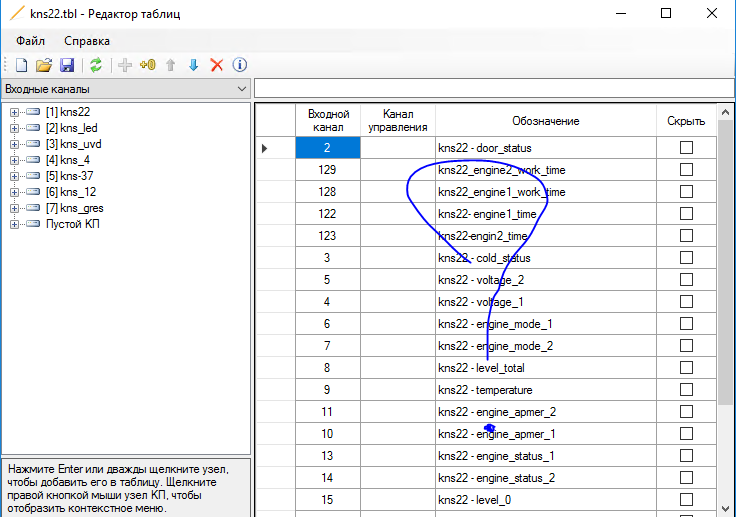Image resolution: width=737 pixels, height=517 pixels.
Task: Expand the [5] kns-37 tree node
Action: pyautogui.click(x=15, y=176)
